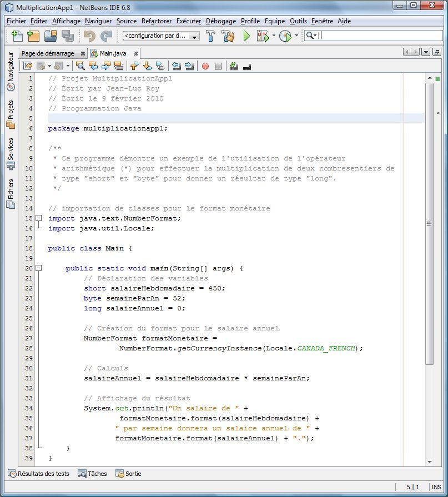
Task: Show the Résultats des tests window
Action: (39, 474)
